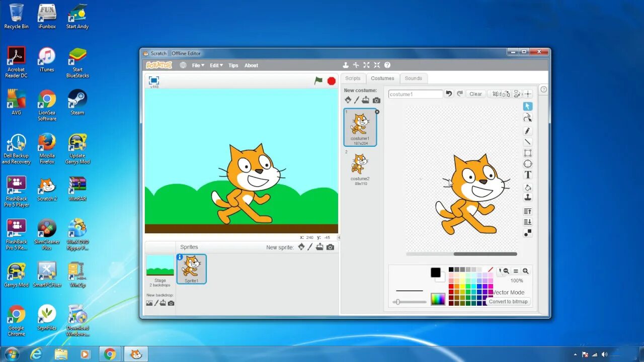Click the Undo arrow in costume editor
The image size is (644, 362).
(449, 94)
